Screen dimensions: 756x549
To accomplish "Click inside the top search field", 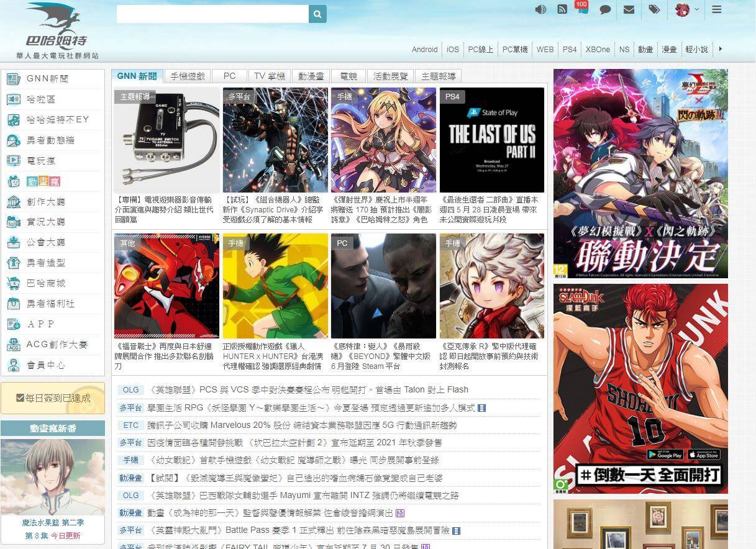I will (x=212, y=14).
